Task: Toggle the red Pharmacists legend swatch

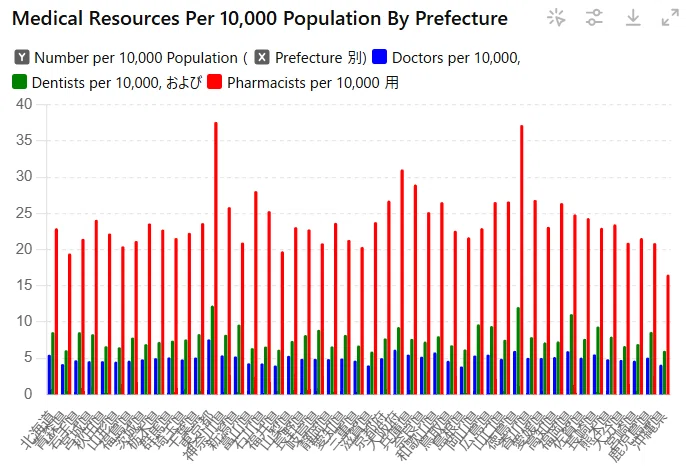Action: click(x=214, y=82)
